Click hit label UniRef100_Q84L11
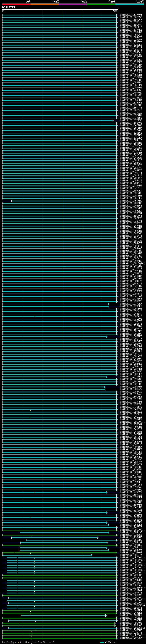Screen dimensions: 146x644 [131, 548]
